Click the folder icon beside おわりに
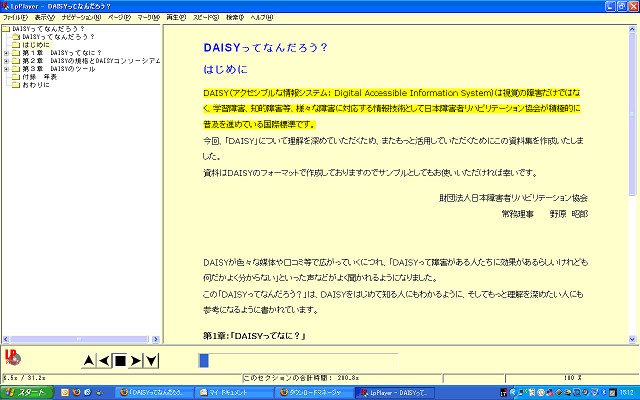Viewport: 640px width, 400px height. [16, 84]
